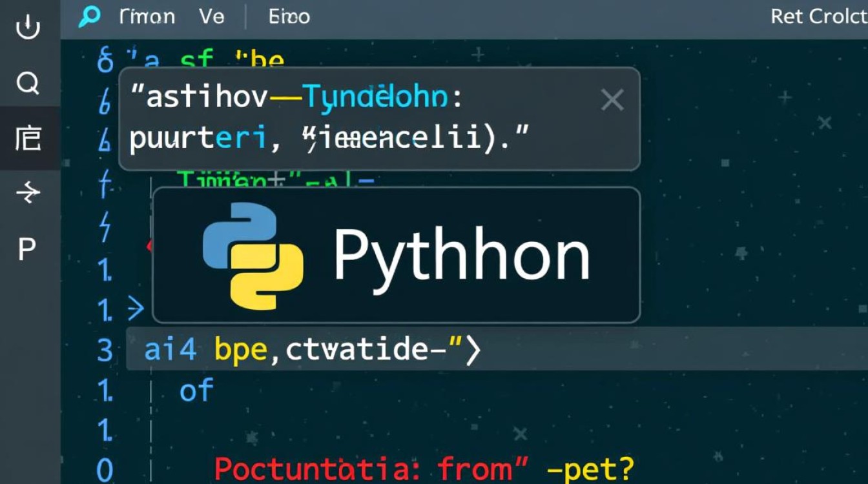
Task: Open the "Eino" item in top bar
Action: point(289,17)
